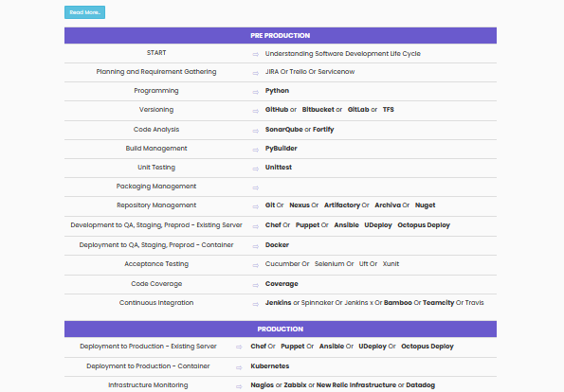The width and height of the screenshot is (564, 392).
Task: Click the Selenium text in Acceptance Testing
Action: tap(329, 264)
